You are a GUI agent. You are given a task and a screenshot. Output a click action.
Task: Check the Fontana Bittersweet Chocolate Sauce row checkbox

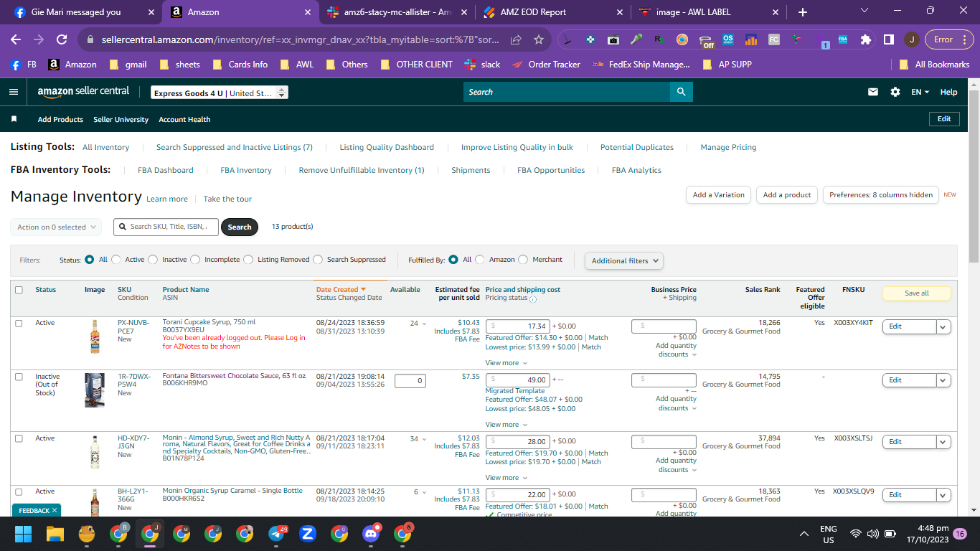19,377
